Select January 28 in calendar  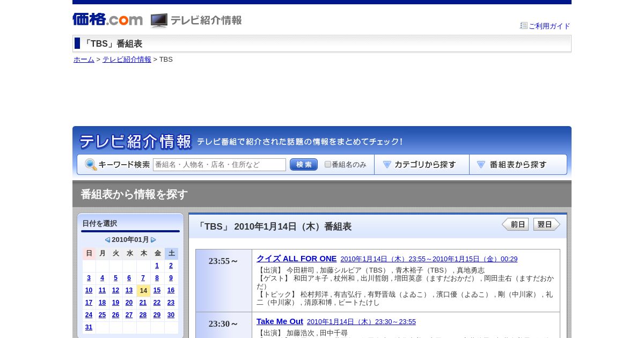click(x=143, y=315)
